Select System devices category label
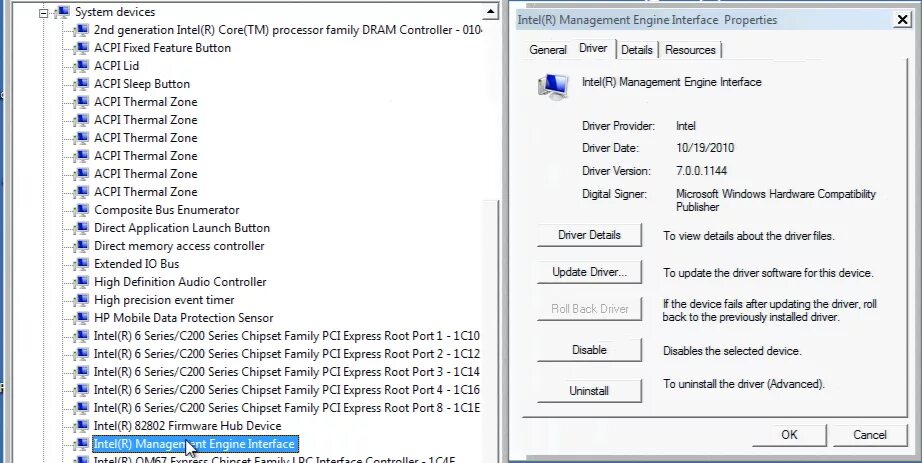 point(115,12)
